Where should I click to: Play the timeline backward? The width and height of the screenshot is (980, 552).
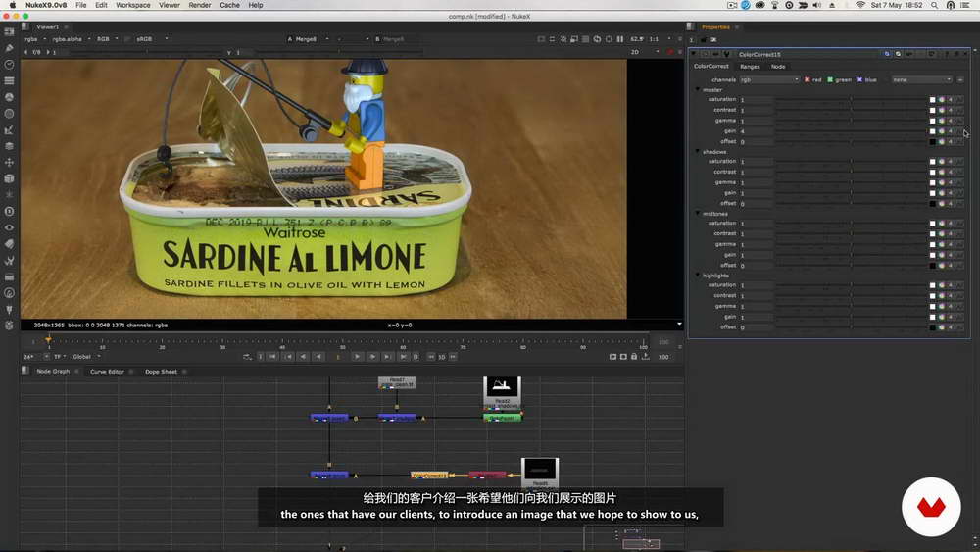click(x=318, y=356)
